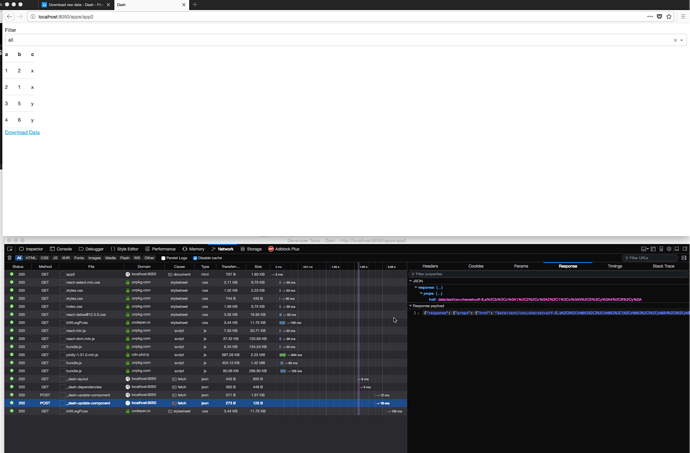
Task: Enable the CSS request filter
Action: point(44,258)
